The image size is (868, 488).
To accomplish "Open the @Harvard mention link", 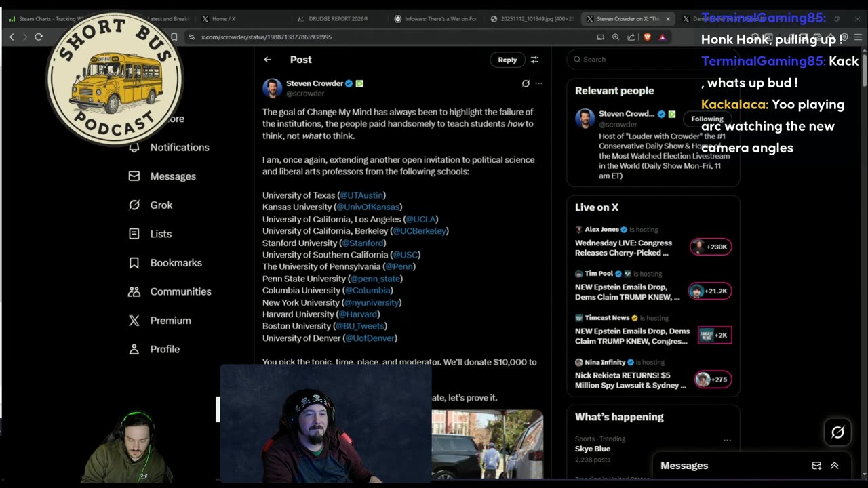I will pyautogui.click(x=358, y=314).
